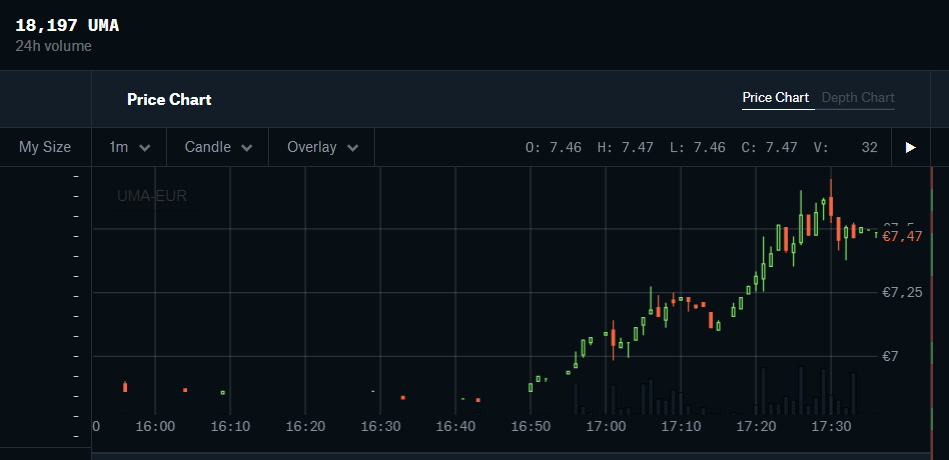949x460 pixels.
Task: Expand the Candle chart type dropdown
Action: click(x=218, y=147)
